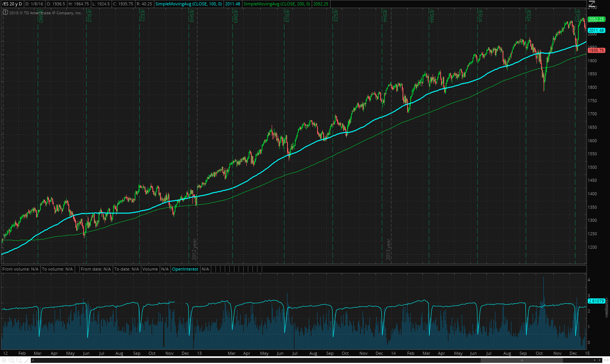Click the /ESU2 contract rollover marker

[89, 16]
